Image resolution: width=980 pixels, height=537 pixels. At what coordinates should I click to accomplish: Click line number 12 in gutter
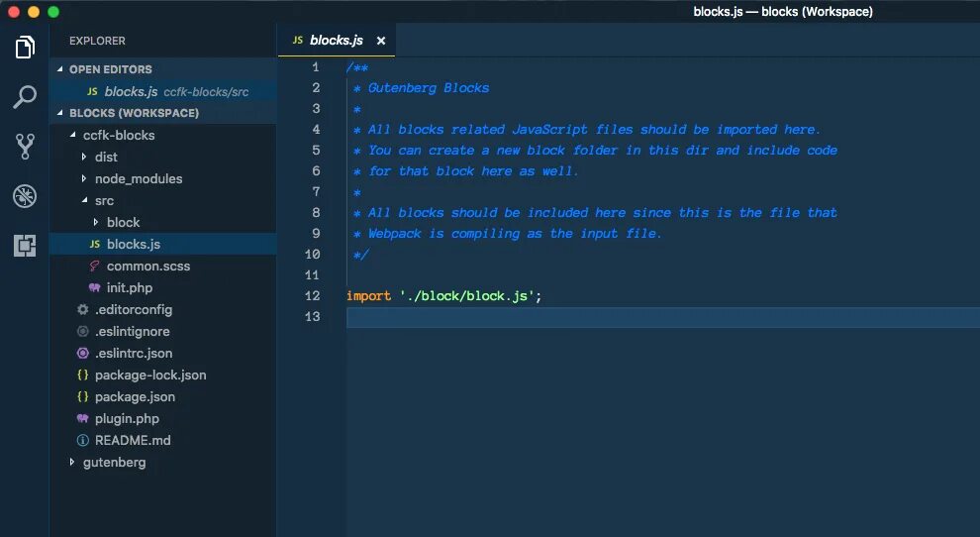click(x=313, y=295)
